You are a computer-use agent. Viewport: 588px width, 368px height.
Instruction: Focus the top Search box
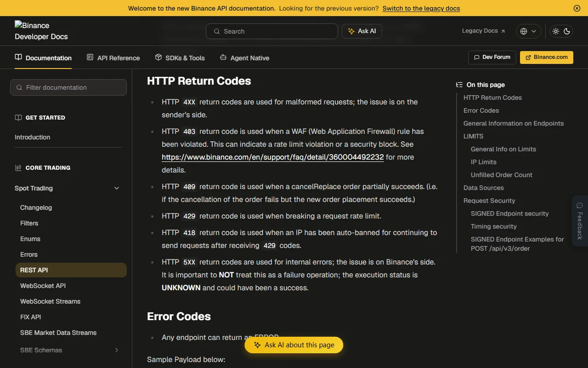pos(272,31)
